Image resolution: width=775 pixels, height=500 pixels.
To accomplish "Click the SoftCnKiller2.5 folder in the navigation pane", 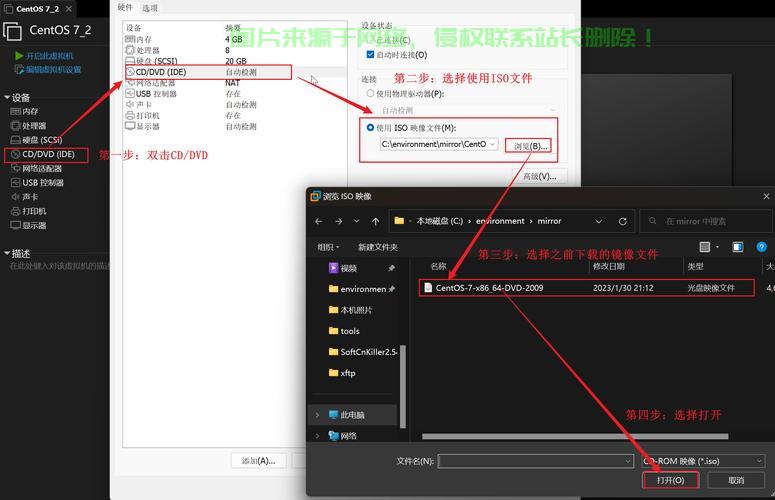I will pos(363,352).
